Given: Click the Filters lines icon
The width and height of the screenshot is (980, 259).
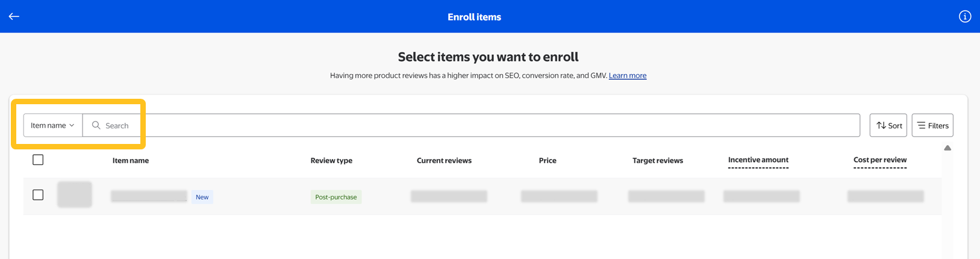Looking at the screenshot, I should (x=921, y=125).
